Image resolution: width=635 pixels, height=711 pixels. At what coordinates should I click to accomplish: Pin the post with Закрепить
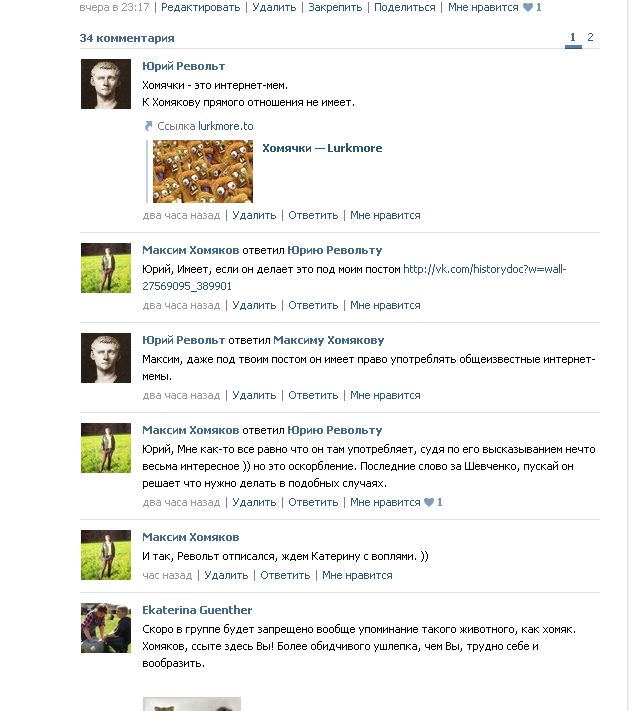(x=335, y=7)
